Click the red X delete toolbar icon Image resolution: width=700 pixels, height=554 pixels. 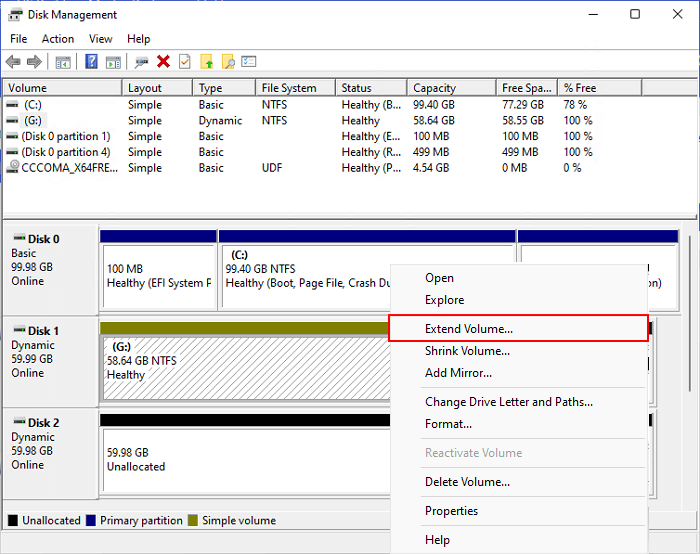point(163,62)
